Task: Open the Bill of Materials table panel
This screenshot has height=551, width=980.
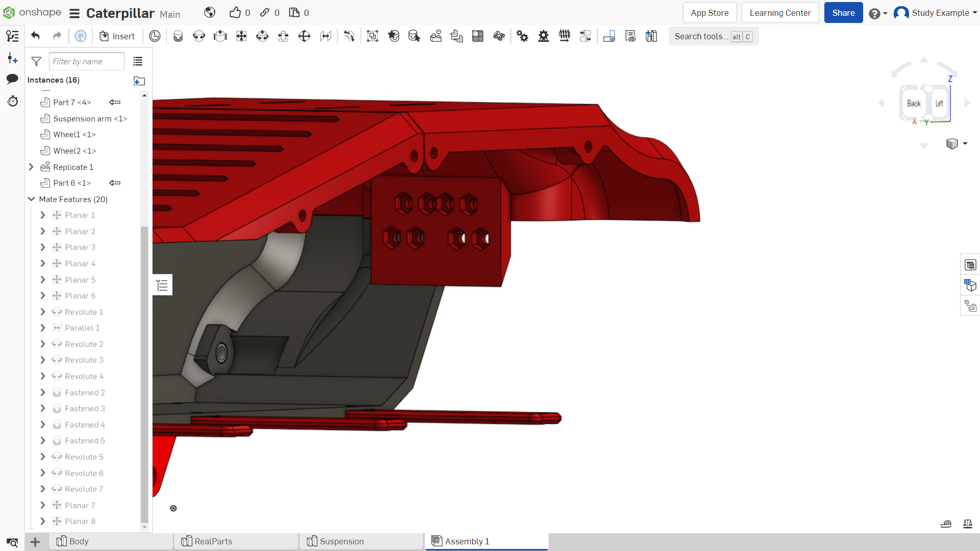Action: (970, 265)
